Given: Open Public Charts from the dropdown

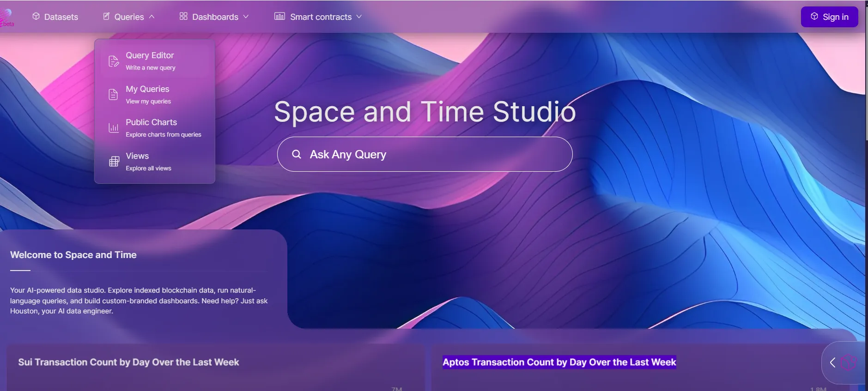Looking at the screenshot, I should point(152,122).
